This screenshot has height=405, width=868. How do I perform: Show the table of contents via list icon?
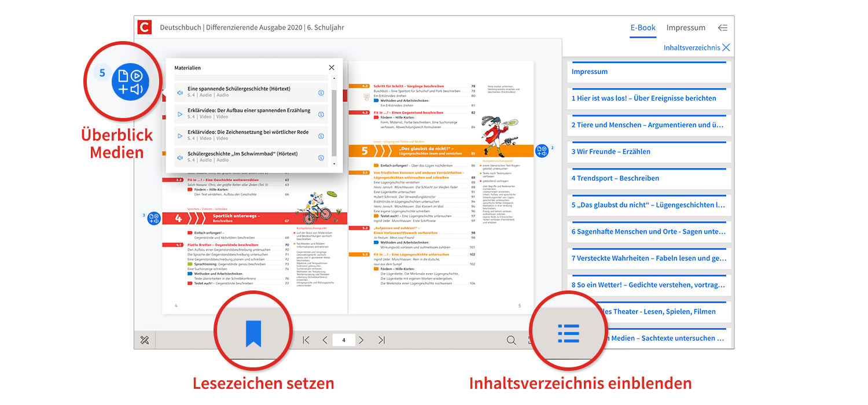point(568,333)
